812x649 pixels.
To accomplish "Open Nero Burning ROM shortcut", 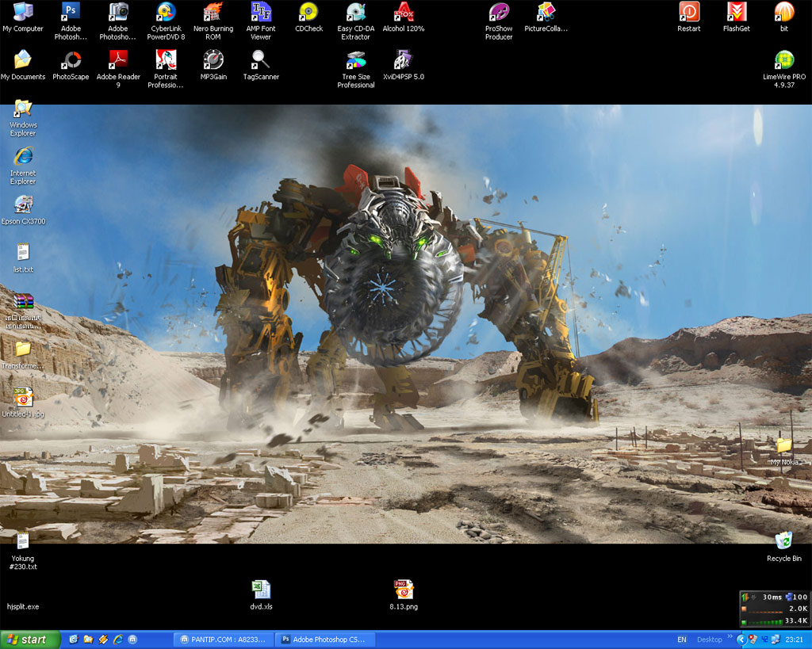I will click(213, 21).
